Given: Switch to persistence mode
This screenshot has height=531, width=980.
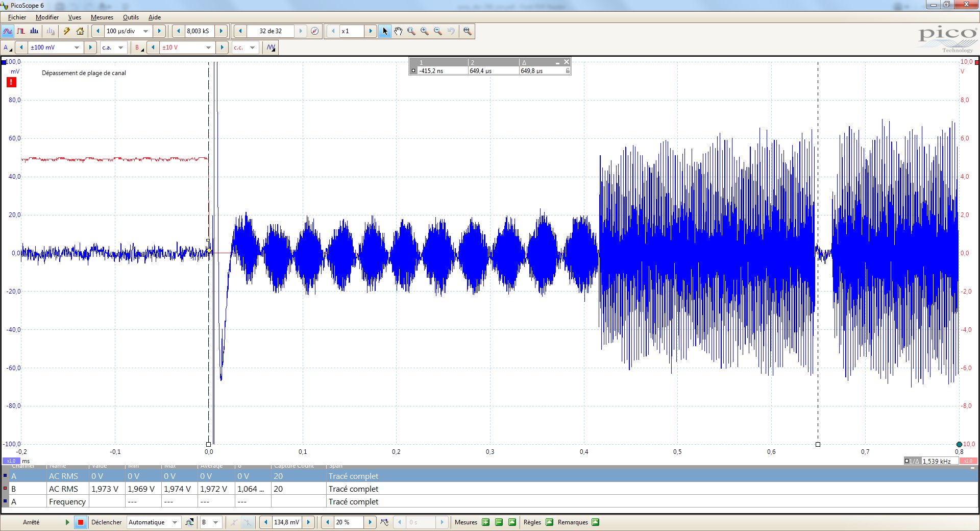Looking at the screenshot, I should click(x=21, y=31).
